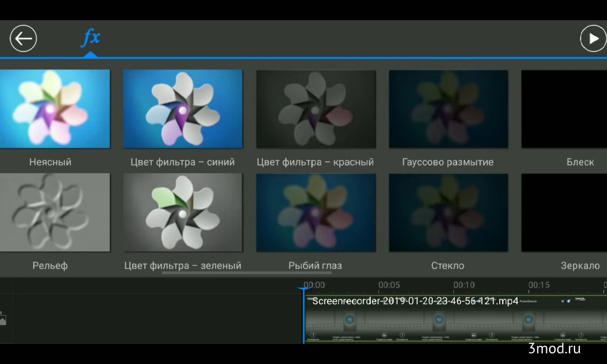Choose the Цвет фильтра – синий effect
The width and height of the screenshot is (607, 364).
[x=183, y=109]
